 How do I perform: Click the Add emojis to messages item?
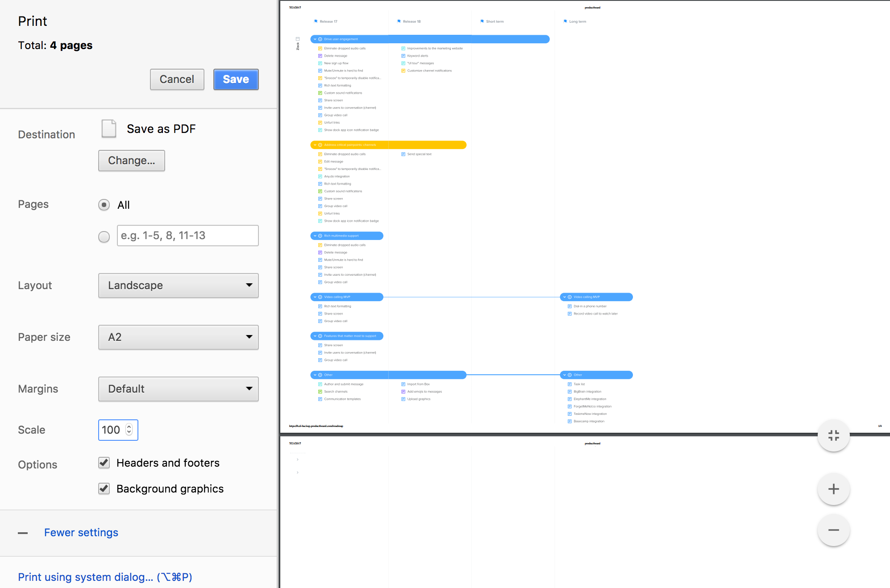point(421,392)
